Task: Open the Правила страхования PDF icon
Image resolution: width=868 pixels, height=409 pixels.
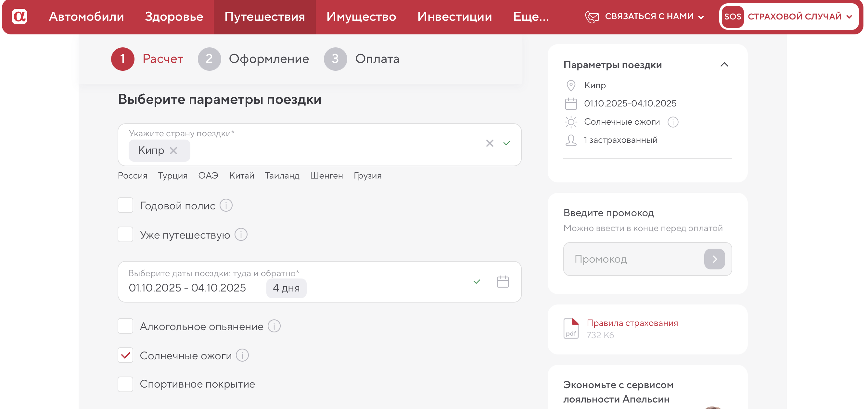Action: point(571,328)
